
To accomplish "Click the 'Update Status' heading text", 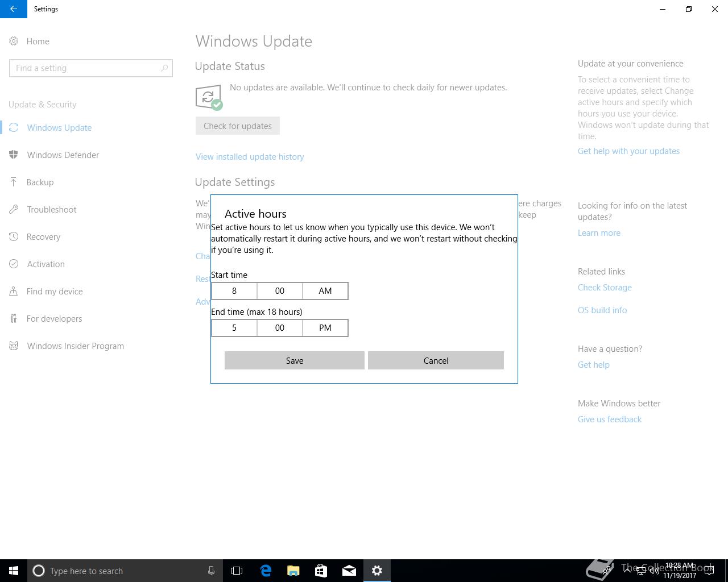I will pyautogui.click(x=230, y=66).
